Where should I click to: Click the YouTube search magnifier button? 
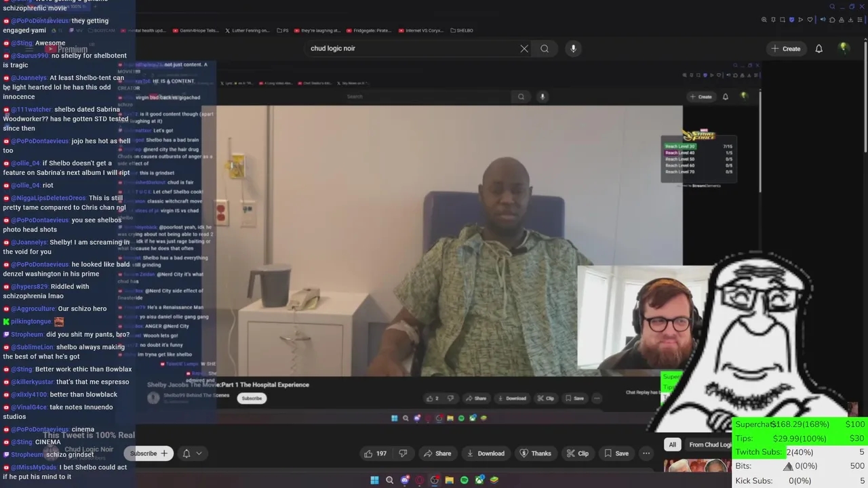click(x=545, y=49)
